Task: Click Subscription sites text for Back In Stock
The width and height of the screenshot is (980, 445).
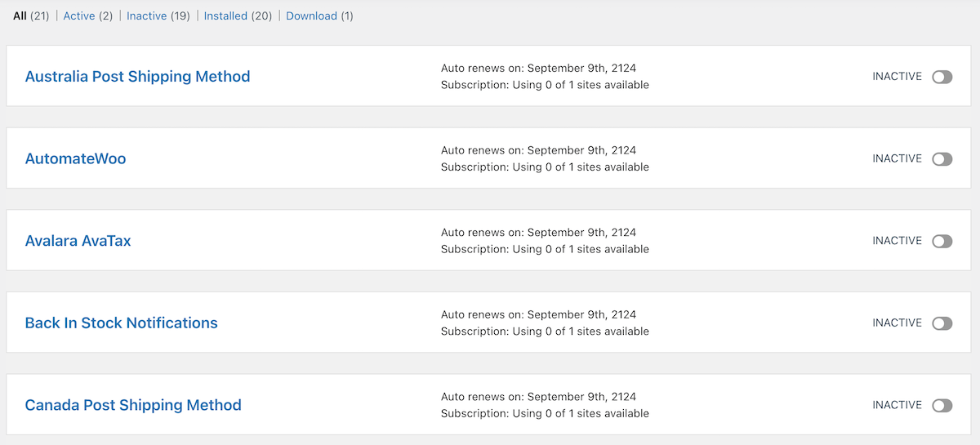Action: tap(545, 332)
